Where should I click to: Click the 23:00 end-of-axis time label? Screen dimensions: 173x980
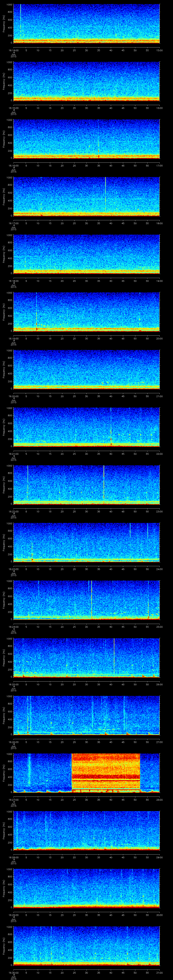(x=160, y=512)
